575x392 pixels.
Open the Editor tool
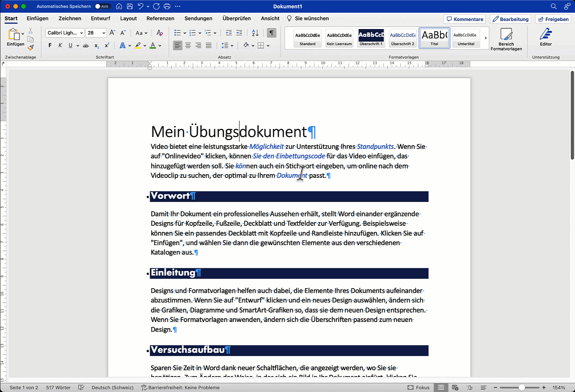pyautogui.click(x=546, y=37)
